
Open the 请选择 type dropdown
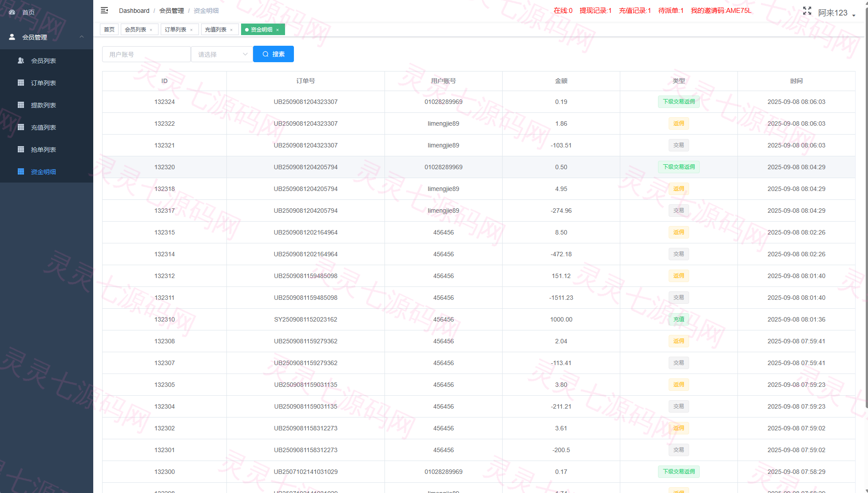coord(222,54)
